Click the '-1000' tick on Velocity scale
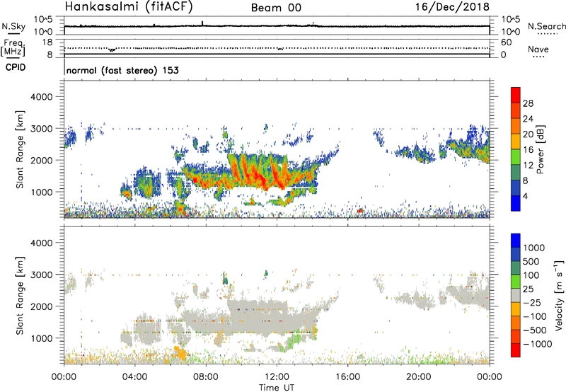 tap(537, 344)
